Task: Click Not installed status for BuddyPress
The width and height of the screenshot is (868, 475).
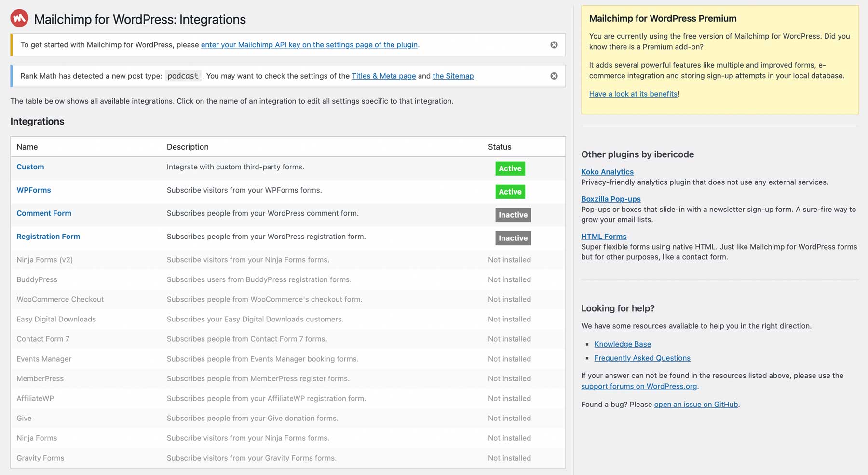Action: [509, 279]
